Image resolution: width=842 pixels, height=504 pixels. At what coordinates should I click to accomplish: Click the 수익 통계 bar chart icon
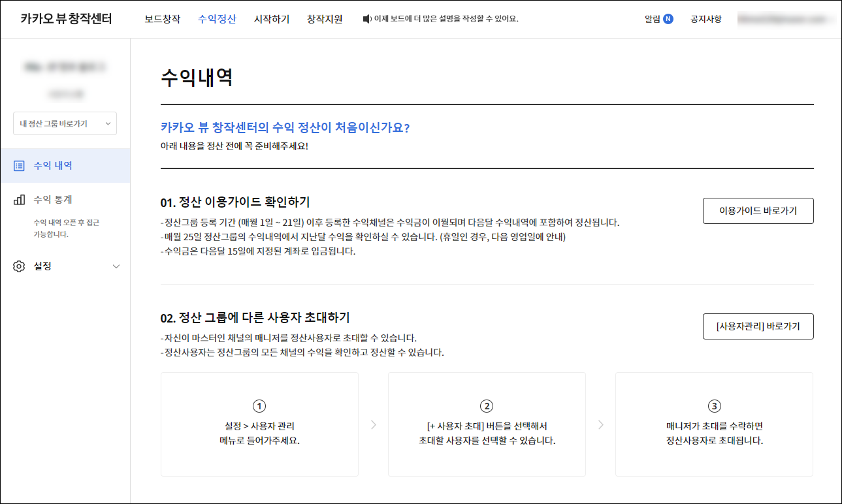point(20,199)
